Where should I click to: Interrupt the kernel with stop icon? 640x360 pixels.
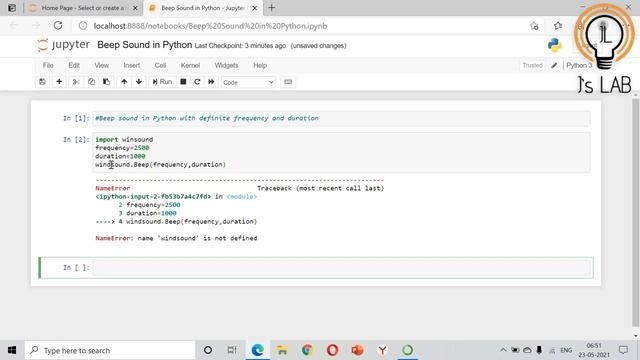pyautogui.click(x=183, y=82)
